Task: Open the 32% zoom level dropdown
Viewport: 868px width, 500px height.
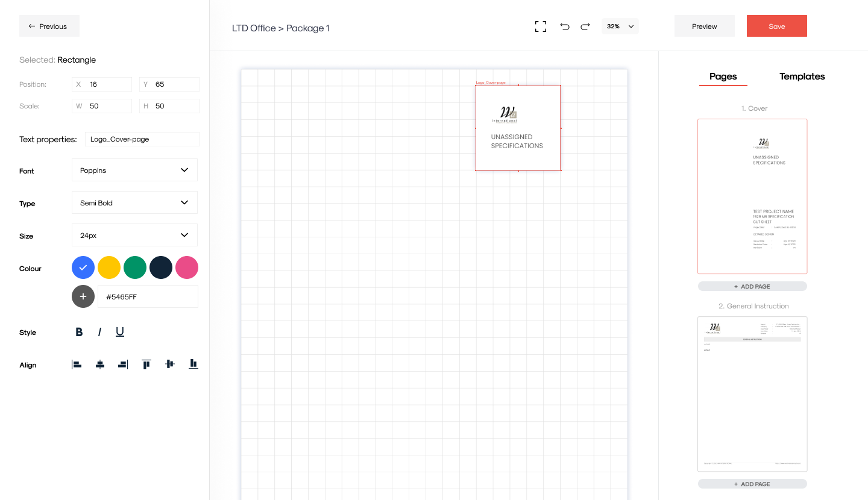Action: click(x=620, y=26)
